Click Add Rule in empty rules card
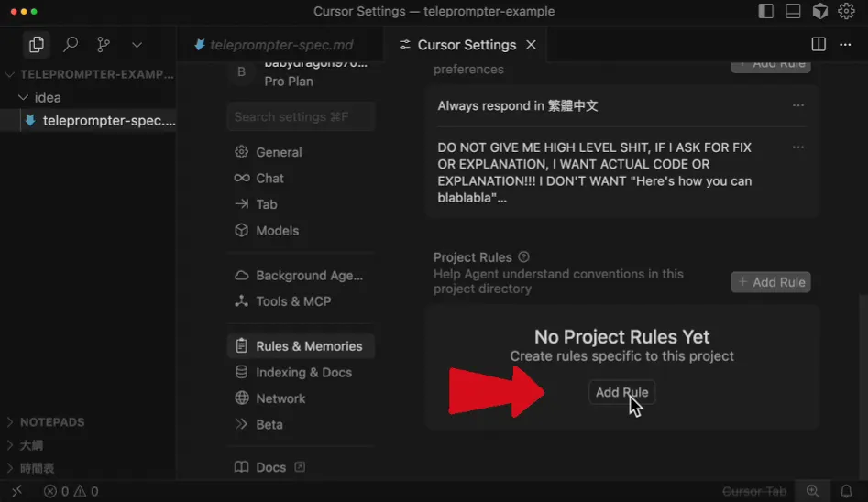868x502 pixels. [621, 392]
